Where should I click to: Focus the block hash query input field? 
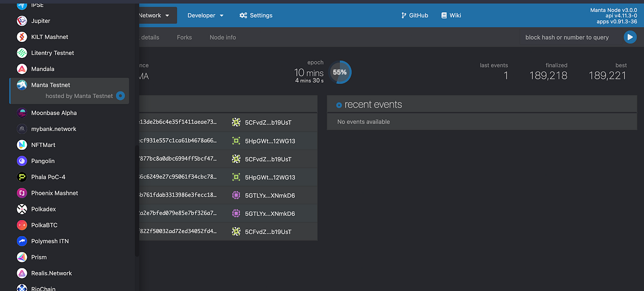tap(566, 38)
